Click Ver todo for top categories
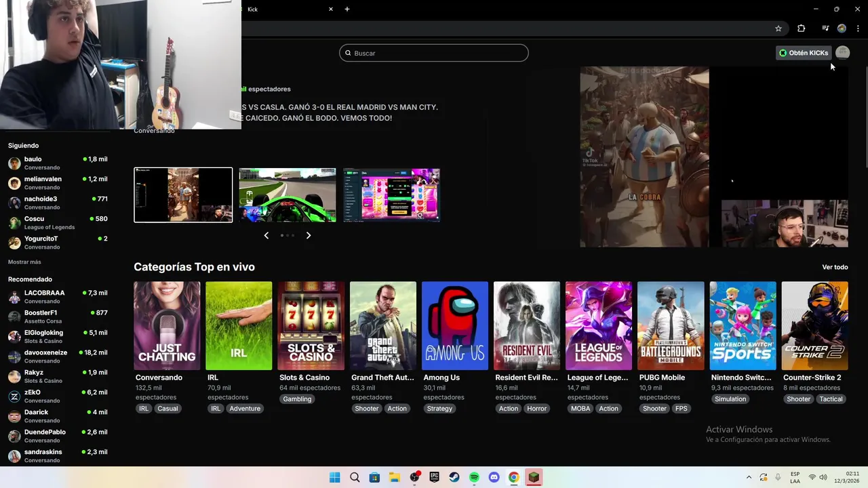 [835, 267]
